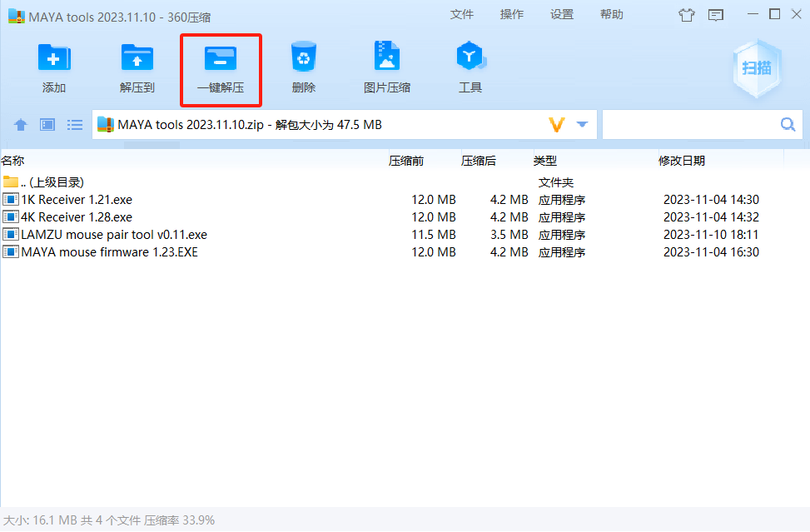
Task: Click the zip archive icon in the path bar
Action: pos(106,124)
